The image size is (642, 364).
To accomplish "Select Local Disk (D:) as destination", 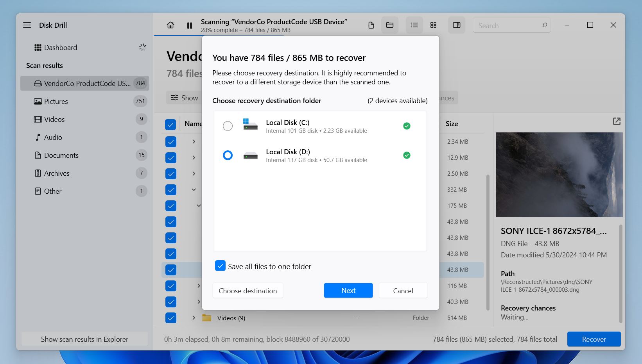I will 228,155.
